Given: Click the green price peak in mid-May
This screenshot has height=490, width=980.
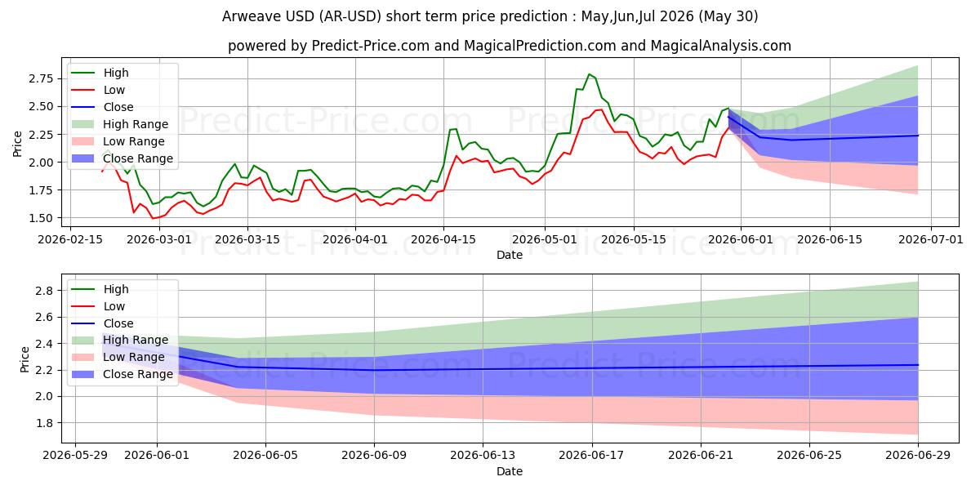Looking at the screenshot, I should [x=589, y=74].
